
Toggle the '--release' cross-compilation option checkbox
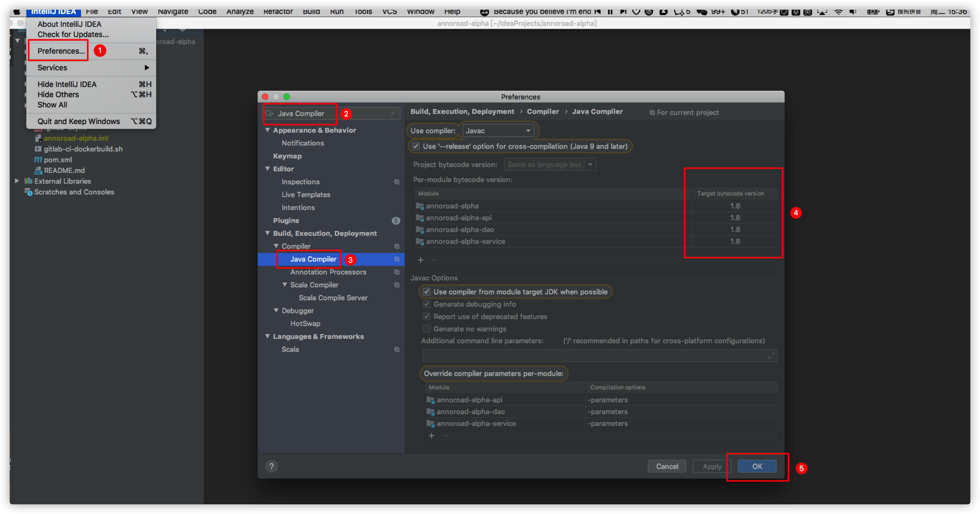point(416,146)
